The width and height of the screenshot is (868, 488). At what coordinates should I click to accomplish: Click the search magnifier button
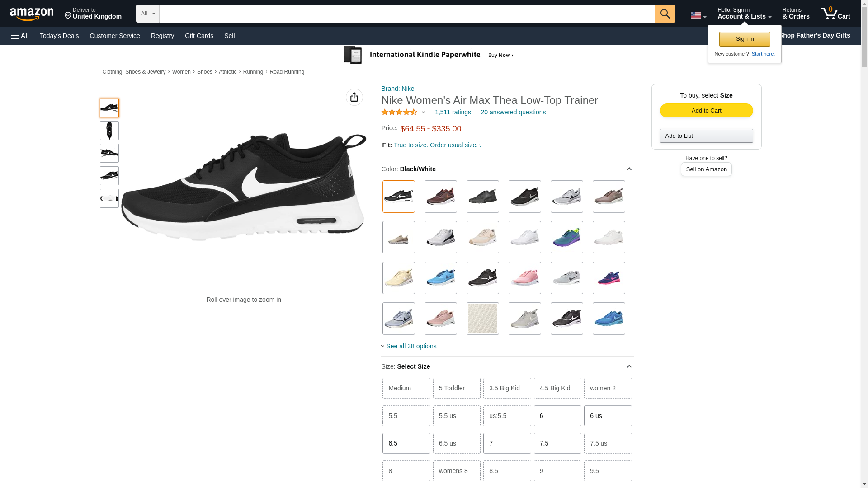pos(665,14)
